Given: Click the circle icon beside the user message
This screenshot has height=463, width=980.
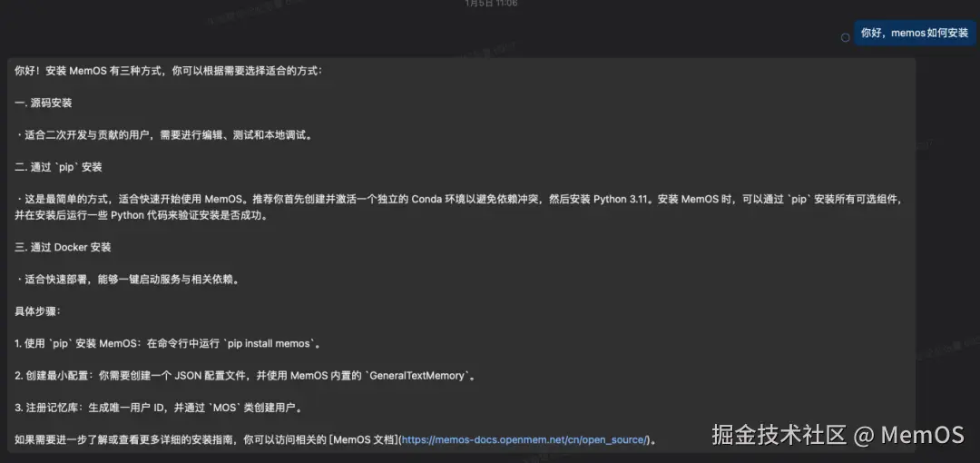Looking at the screenshot, I should (x=845, y=37).
